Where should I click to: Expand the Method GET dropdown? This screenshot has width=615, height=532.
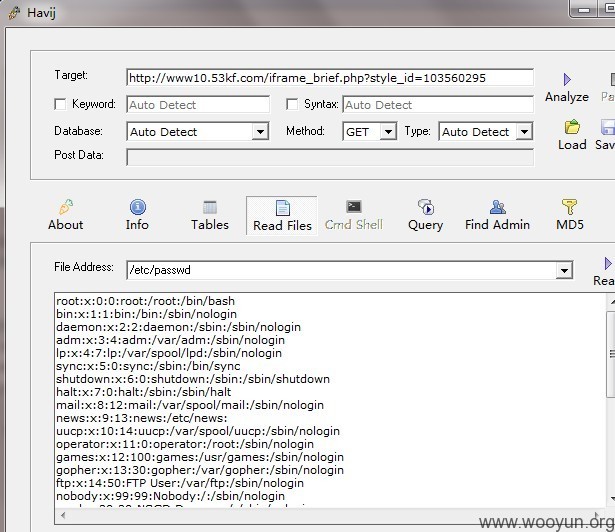click(x=388, y=131)
